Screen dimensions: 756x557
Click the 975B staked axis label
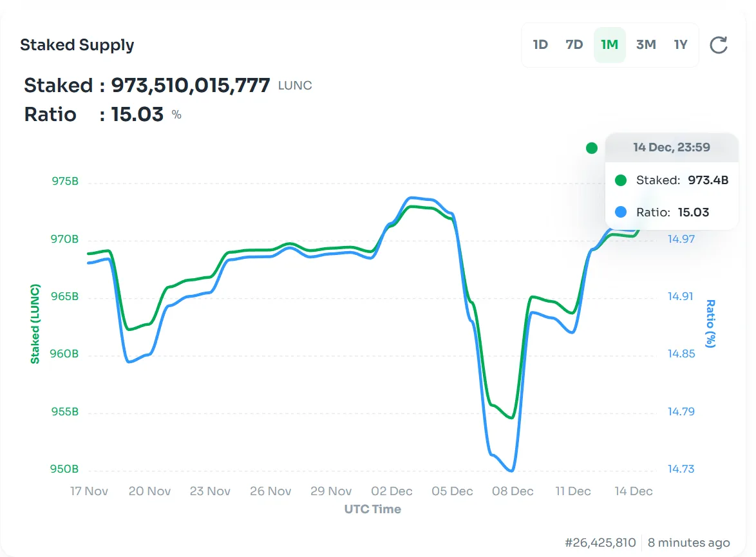coord(65,182)
